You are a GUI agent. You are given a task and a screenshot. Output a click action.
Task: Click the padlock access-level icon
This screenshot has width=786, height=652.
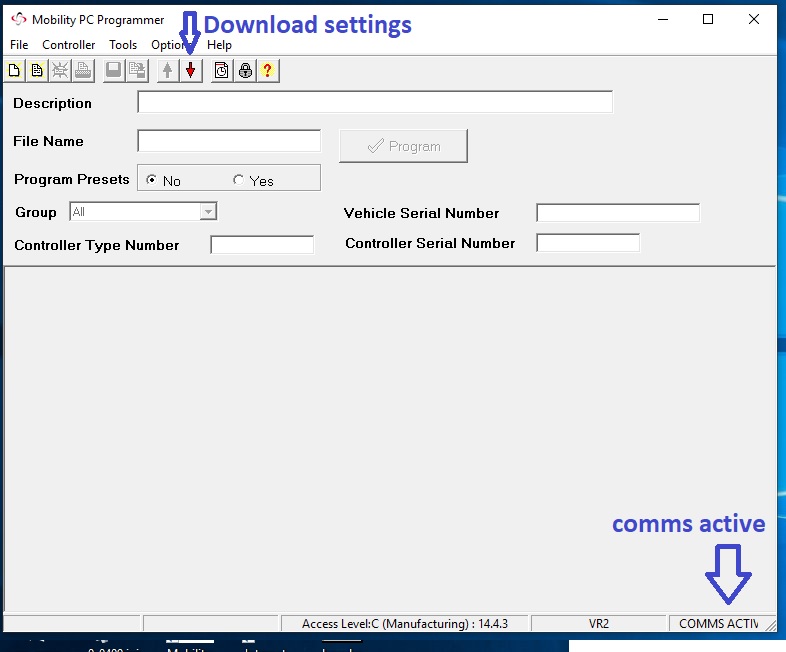[244, 70]
